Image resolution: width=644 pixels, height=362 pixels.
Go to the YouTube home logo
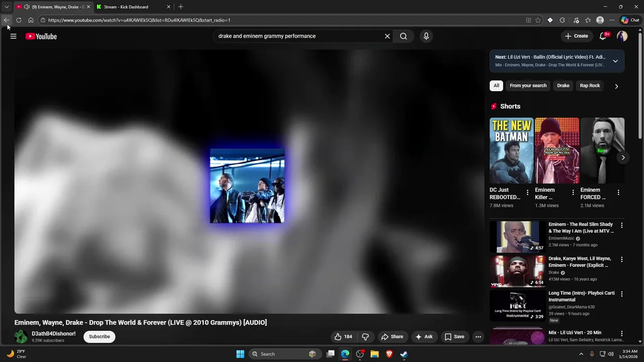pos(41,36)
